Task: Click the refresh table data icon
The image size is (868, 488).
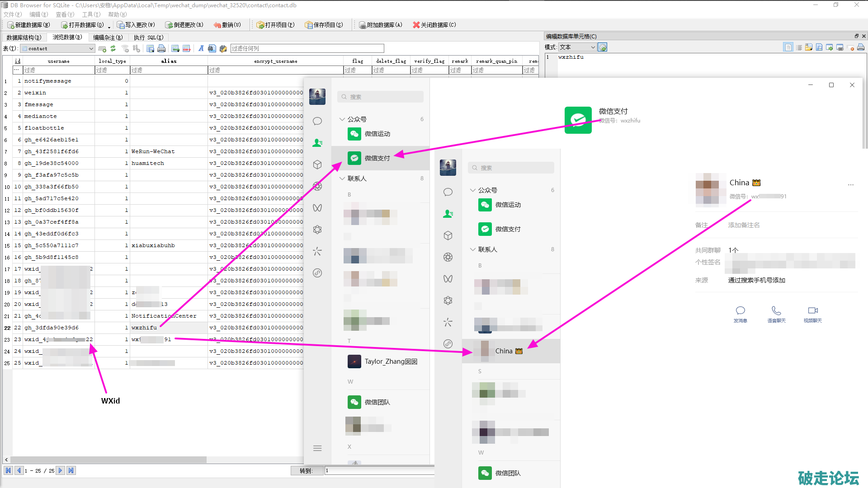Action: tap(113, 48)
